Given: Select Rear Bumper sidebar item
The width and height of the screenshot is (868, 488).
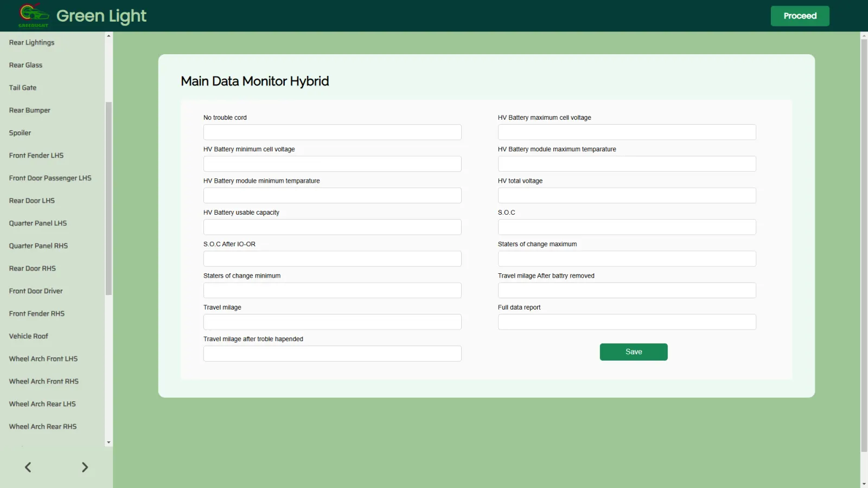Looking at the screenshot, I should [29, 110].
